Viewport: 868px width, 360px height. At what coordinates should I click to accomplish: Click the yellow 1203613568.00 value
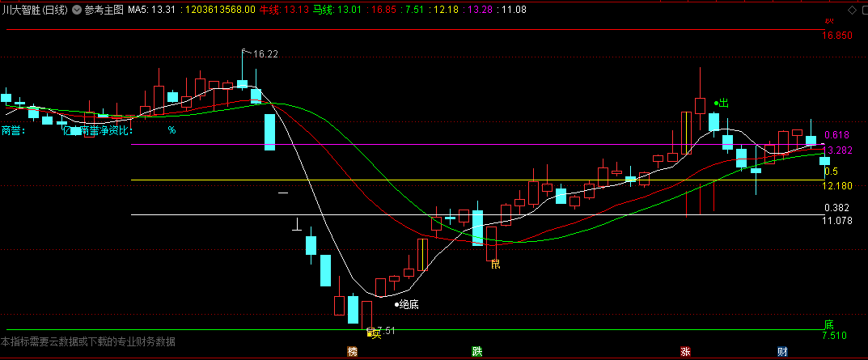click(220, 10)
